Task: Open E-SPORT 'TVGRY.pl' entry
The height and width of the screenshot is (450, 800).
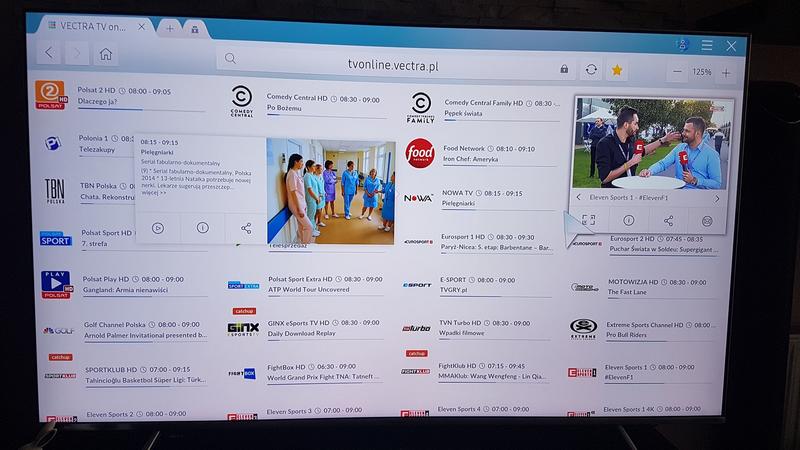Action: click(495, 285)
